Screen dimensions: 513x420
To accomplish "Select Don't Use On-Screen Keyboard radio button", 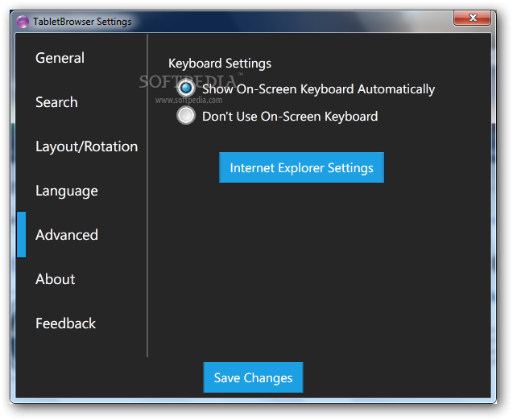I will [x=186, y=115].
